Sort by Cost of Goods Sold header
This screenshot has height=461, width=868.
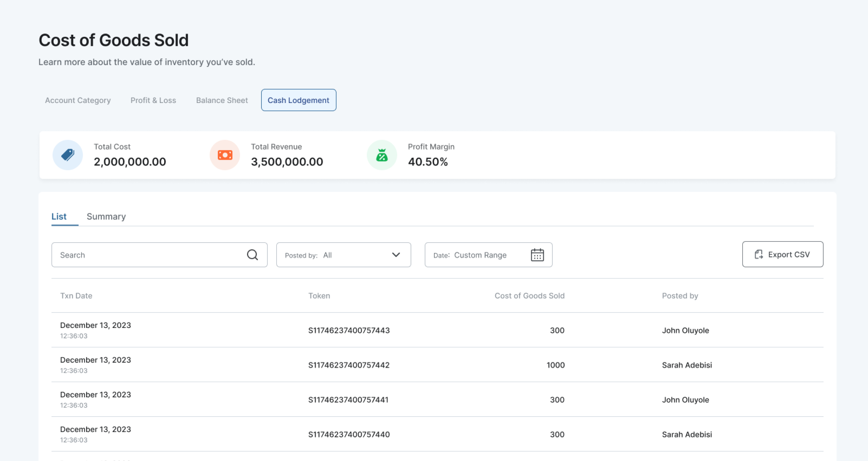click(x=529, y=296)
